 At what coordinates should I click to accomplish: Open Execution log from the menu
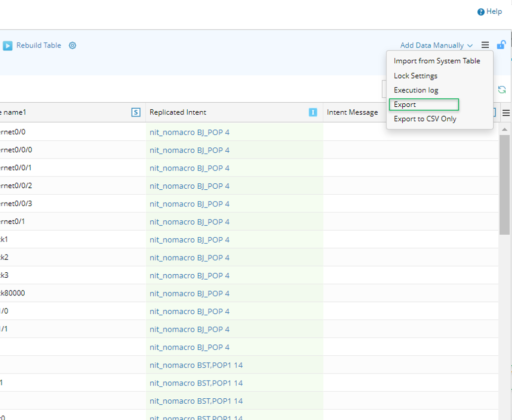pyautogui.click(x=416, y=90)
